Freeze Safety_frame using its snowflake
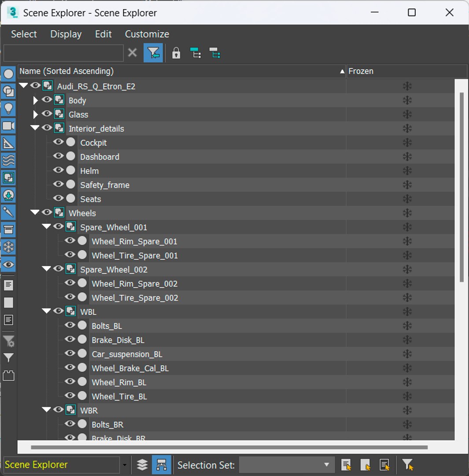Screen dimensions: 469x476 tap(407, 185)
